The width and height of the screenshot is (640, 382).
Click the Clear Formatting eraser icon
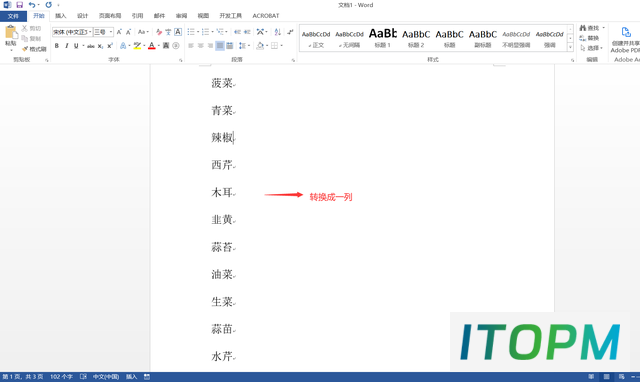point(159,32)
